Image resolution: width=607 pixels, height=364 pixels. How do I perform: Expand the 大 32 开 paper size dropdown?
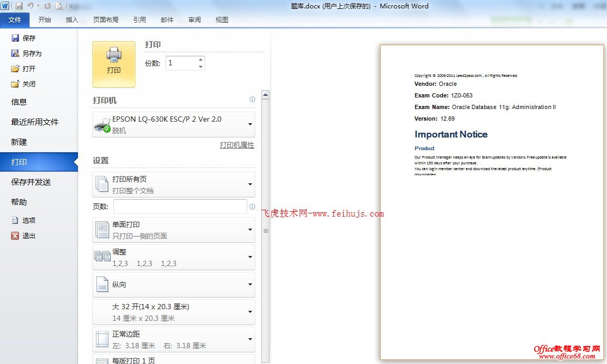pos(174,312)
